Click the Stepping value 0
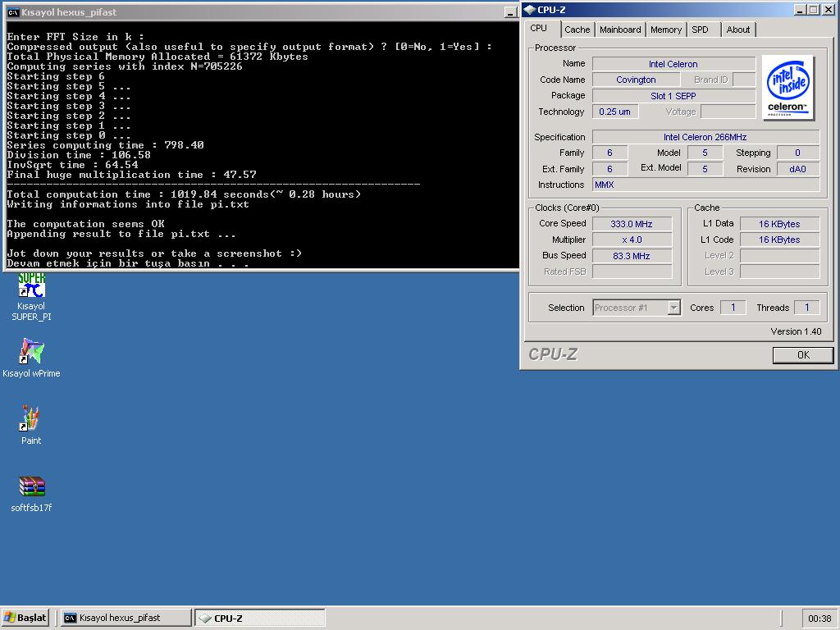This screenshot has height=630, width=840. coord(797,153)
